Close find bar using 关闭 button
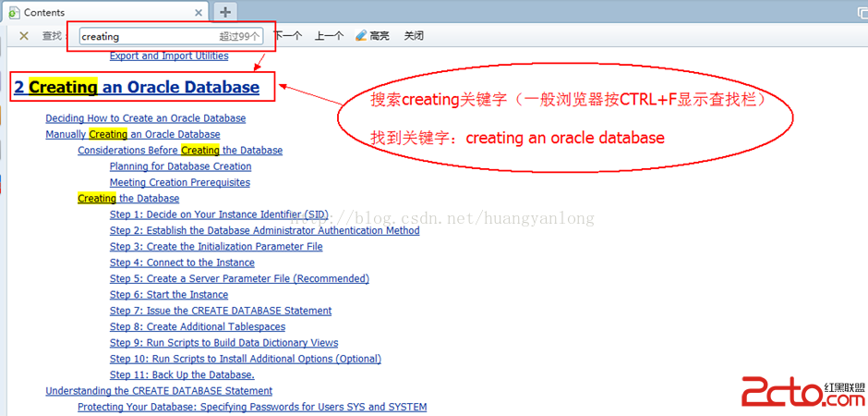 [414, 36]
